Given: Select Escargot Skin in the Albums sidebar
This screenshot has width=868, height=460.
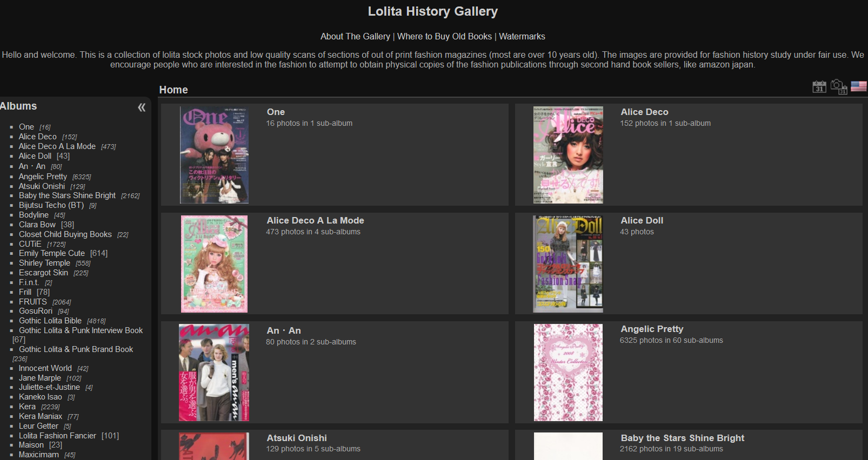Looking at the screenshot, I should point(43,273).
